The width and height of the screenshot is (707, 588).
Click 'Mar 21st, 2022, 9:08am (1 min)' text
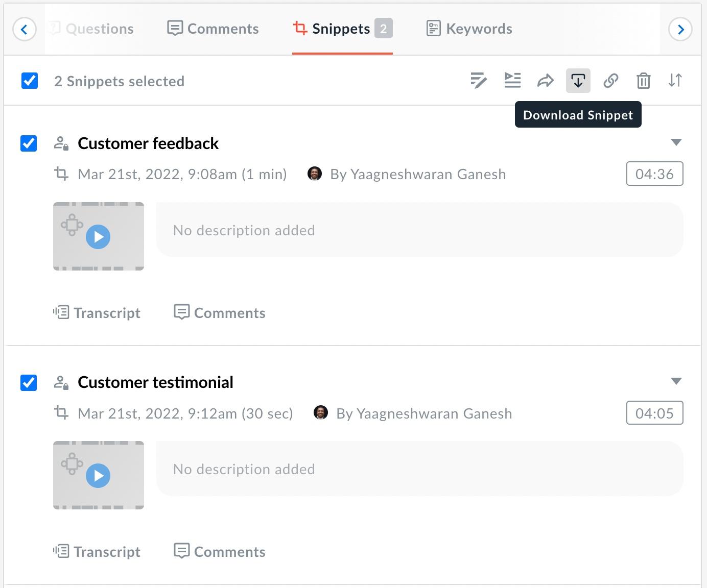(182, 174)
